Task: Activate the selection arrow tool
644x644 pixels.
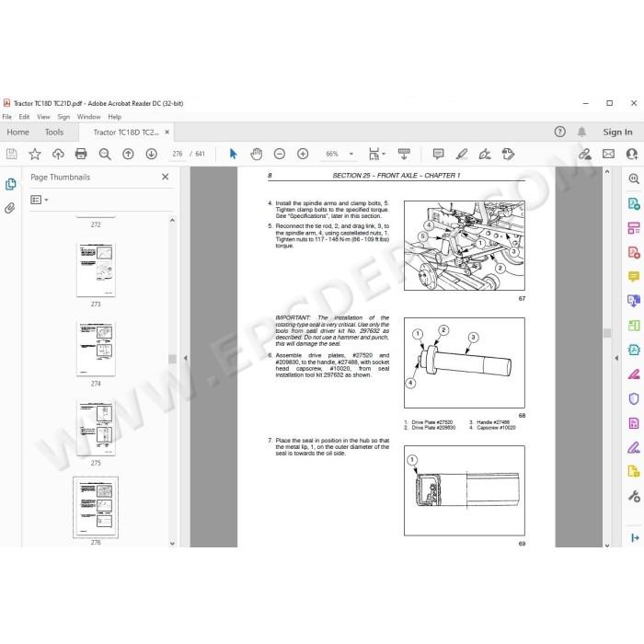Action: point(233,154)
